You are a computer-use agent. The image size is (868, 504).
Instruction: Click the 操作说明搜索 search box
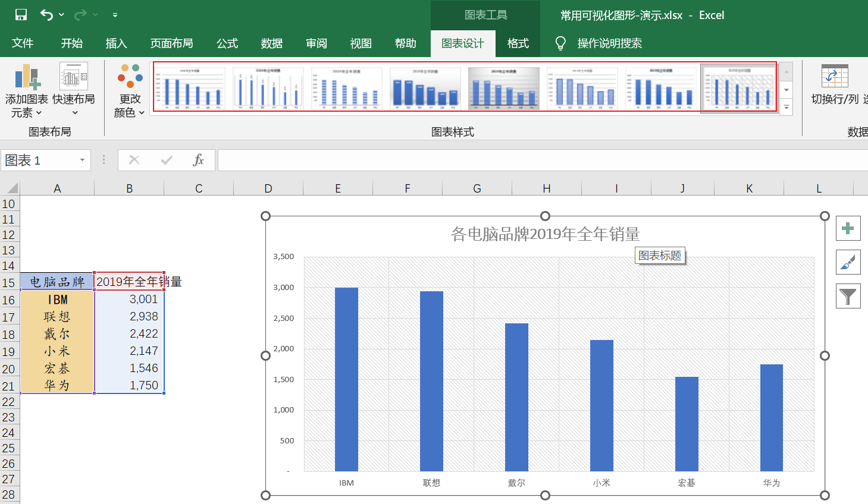(609, 43)
